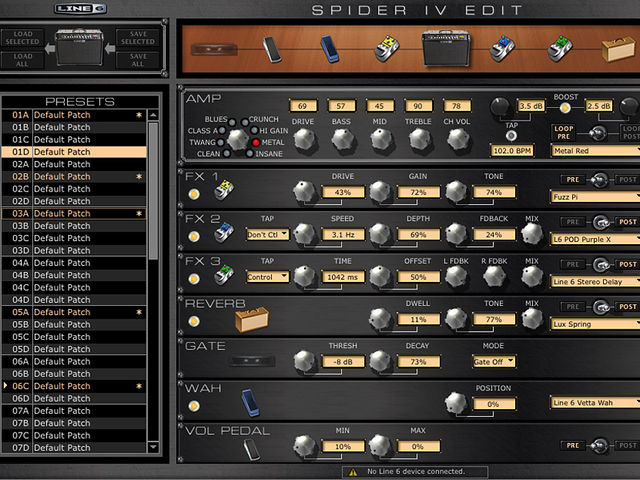This screenshot has height=480, width=640.
Task: Select the green FX 3 stompbox in signal chain
Action: coord(560,49)
